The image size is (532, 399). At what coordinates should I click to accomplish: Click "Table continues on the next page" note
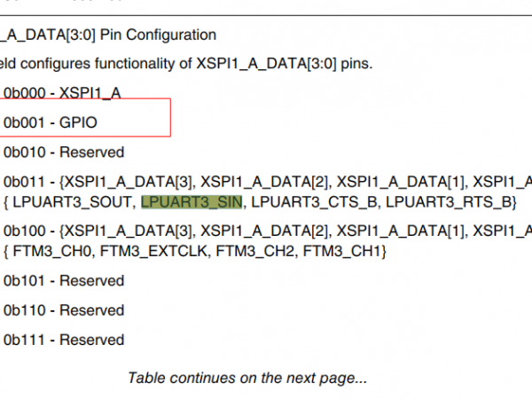click(x=247, y=378)
